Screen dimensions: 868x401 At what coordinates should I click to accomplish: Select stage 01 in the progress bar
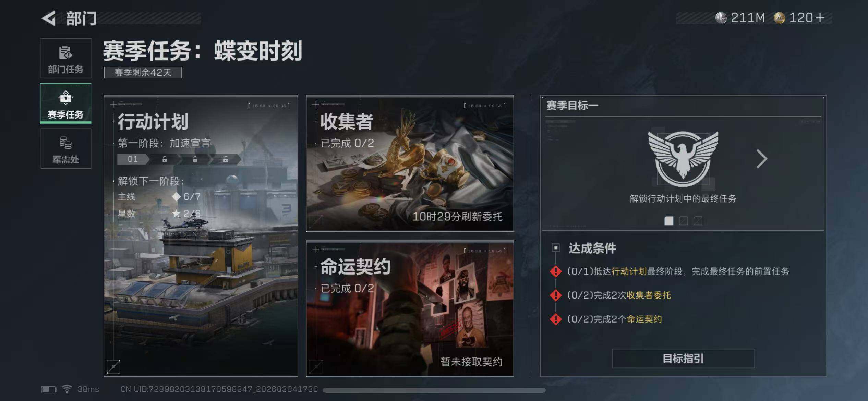[133, 159]
